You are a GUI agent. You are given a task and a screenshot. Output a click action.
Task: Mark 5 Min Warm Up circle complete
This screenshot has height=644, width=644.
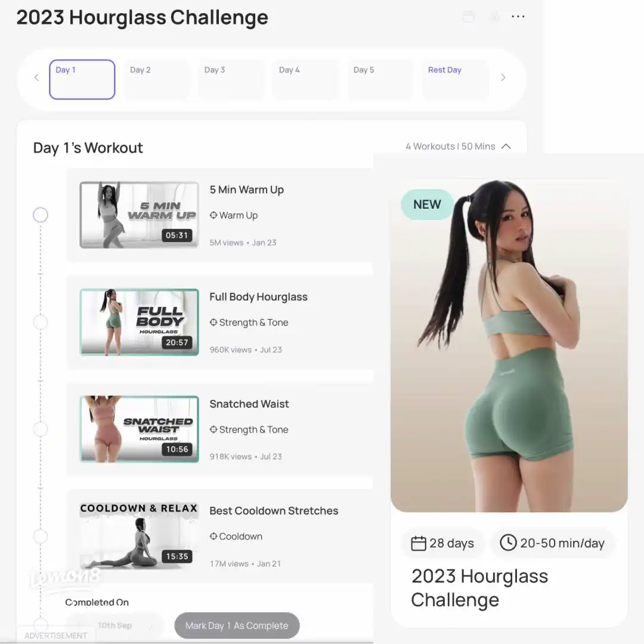coord(41,215)
